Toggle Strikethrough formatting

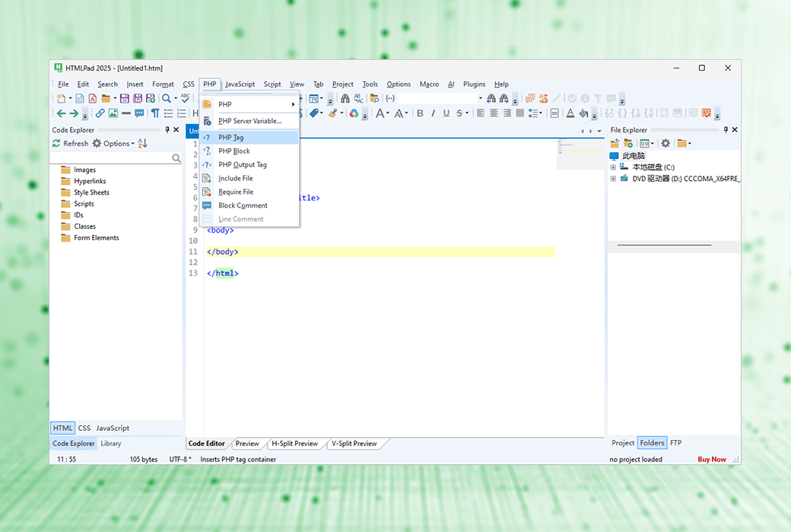[459, 113]
